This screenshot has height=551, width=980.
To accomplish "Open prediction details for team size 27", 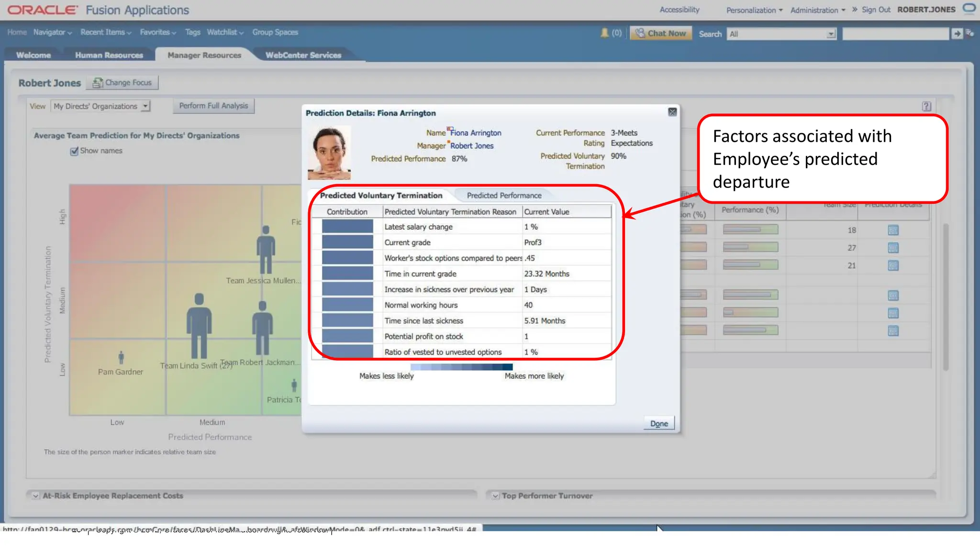I will (x=893, y=248).
